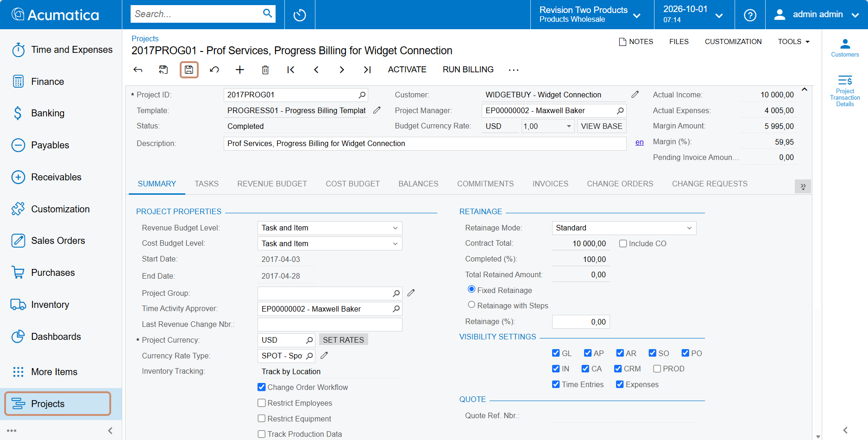Click search magnifier in top bar

click(x=268, y=13)
